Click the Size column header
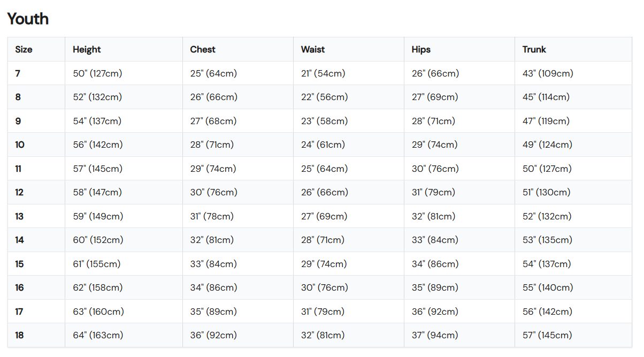Image resolution: width=644 pixels, height=357 pixels. click(x=24, y=49)
